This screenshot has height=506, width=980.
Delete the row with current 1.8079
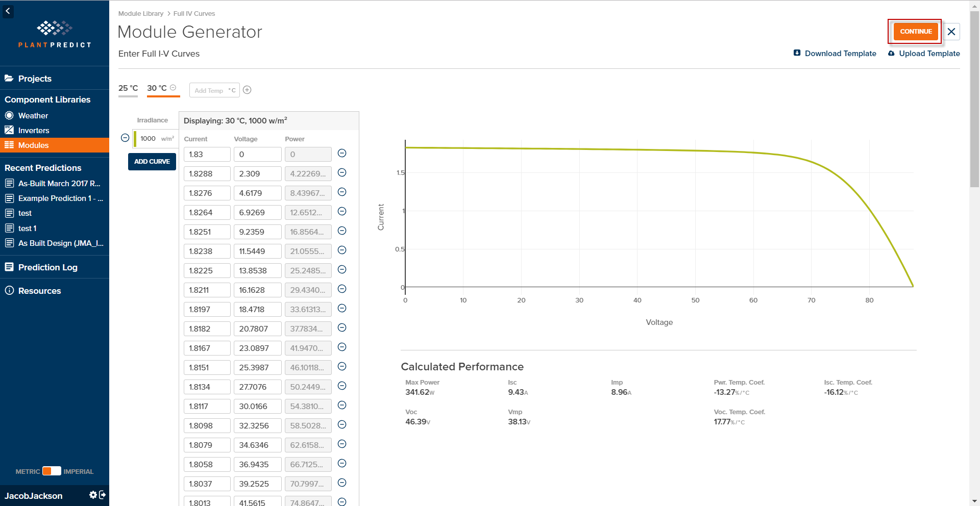[x=342, y=444]
